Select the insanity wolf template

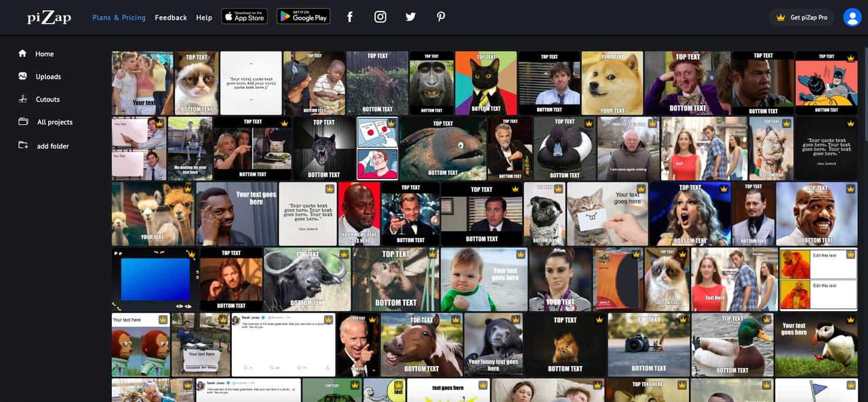[324, 148]
